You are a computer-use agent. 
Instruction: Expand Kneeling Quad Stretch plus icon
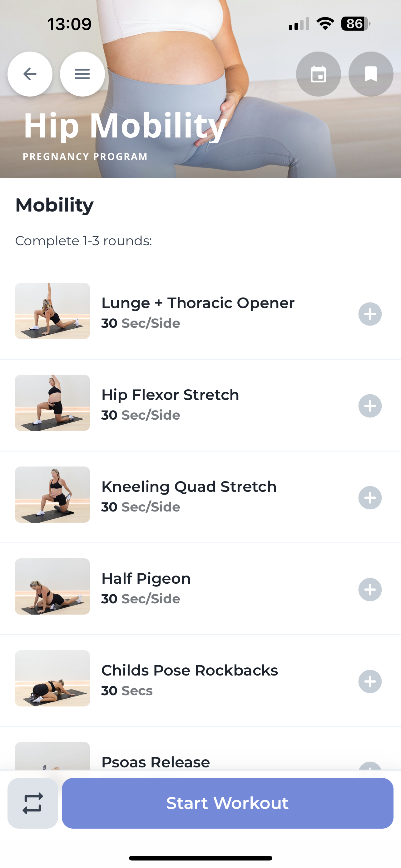pos(370,498)
